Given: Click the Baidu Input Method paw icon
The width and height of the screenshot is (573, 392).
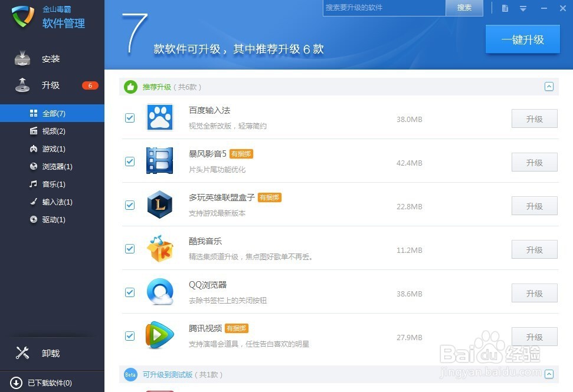Looking at the screenshot, I should pyautogui.click(x=160, y=117).
